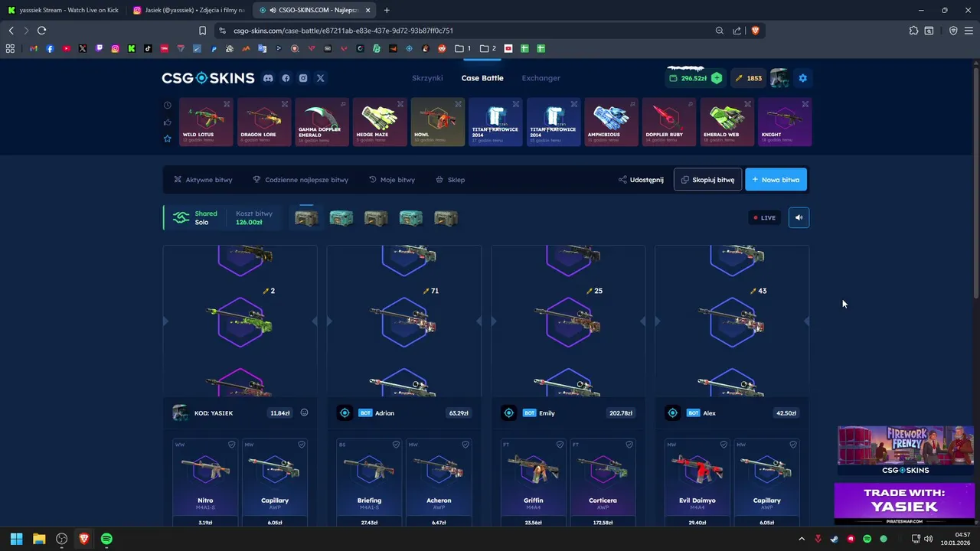Click the Udostępnij share button

click(642, 180)
